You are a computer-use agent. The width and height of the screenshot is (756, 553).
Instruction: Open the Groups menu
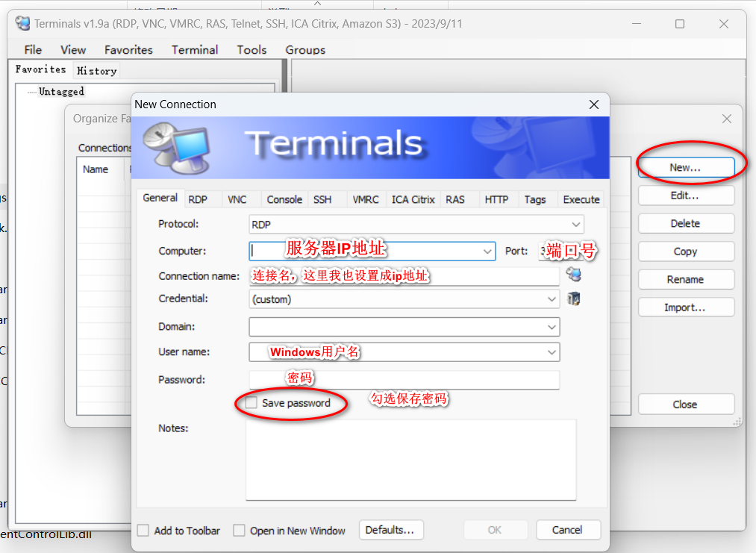(305, 50)
